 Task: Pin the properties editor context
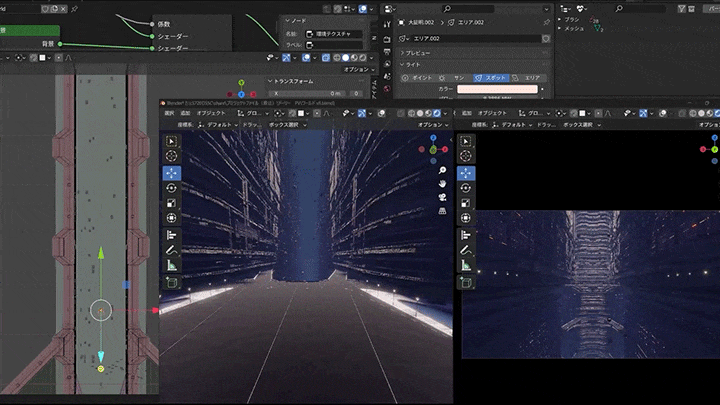[546, 22]
